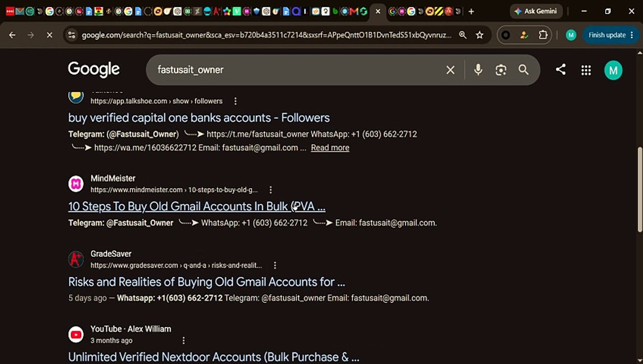This screenshot has height=364, width=643.
Task: Start voice search with the microphone icon
Action: coord(478,70)
